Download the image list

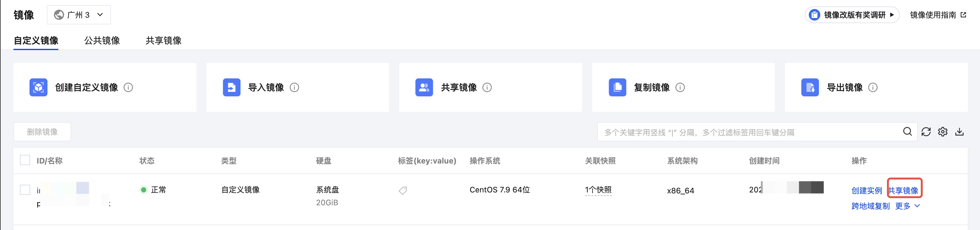pos(959,132)
